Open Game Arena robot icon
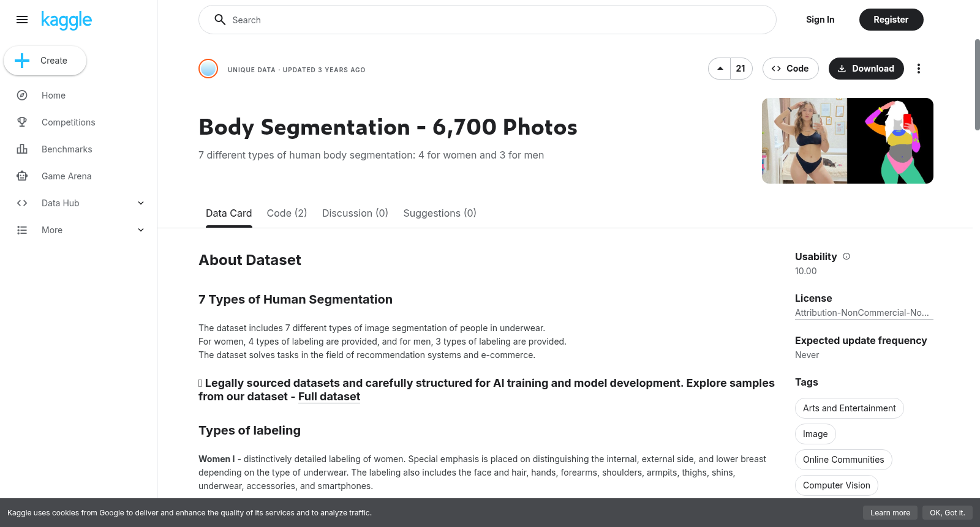Screen dimensions: 980x527 point(22,176)
